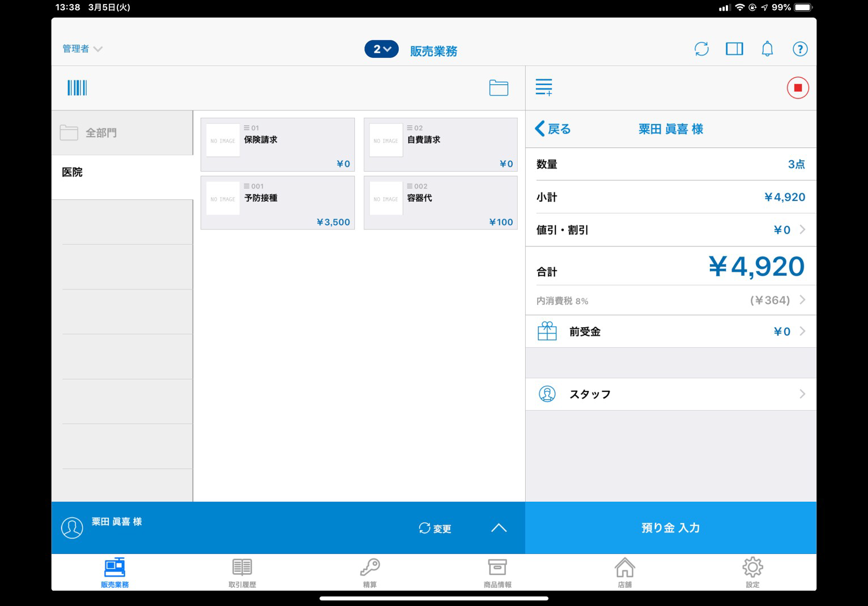Click the sync/refresh icon in top bar
Screen dimensions: 868x606
point(701,49)
